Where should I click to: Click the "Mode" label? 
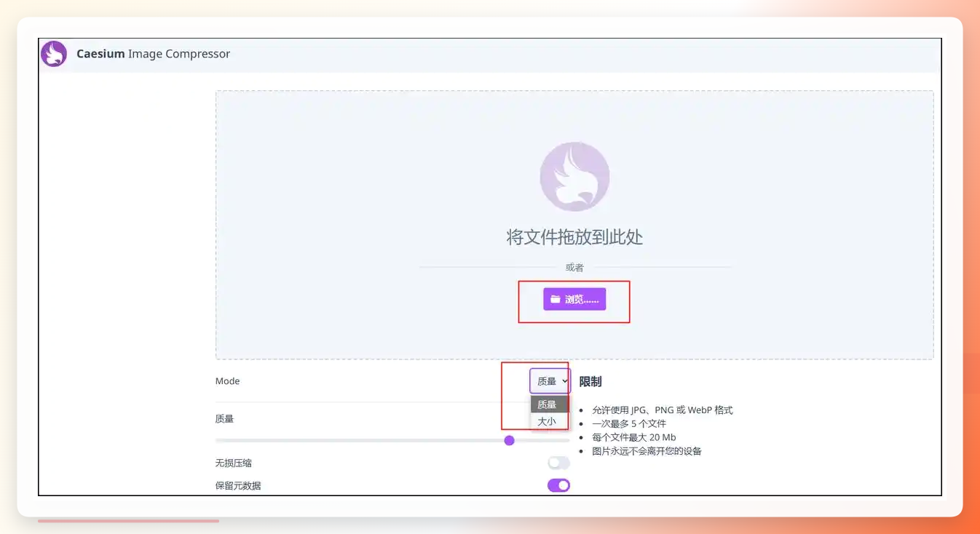click(227, 381)
